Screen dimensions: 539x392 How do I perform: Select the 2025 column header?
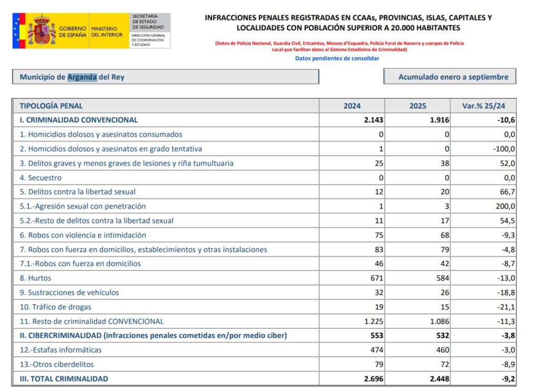coord(417,106)
